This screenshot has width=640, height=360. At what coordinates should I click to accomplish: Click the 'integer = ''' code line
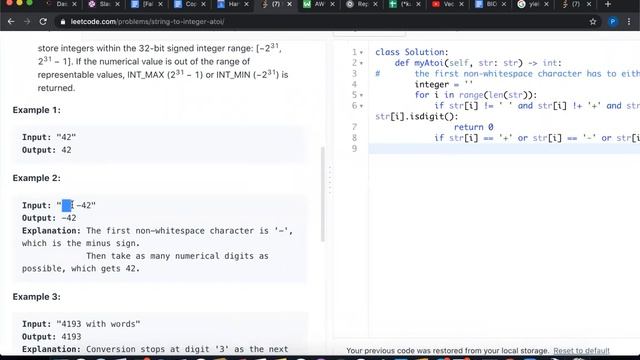click(444, 84)
